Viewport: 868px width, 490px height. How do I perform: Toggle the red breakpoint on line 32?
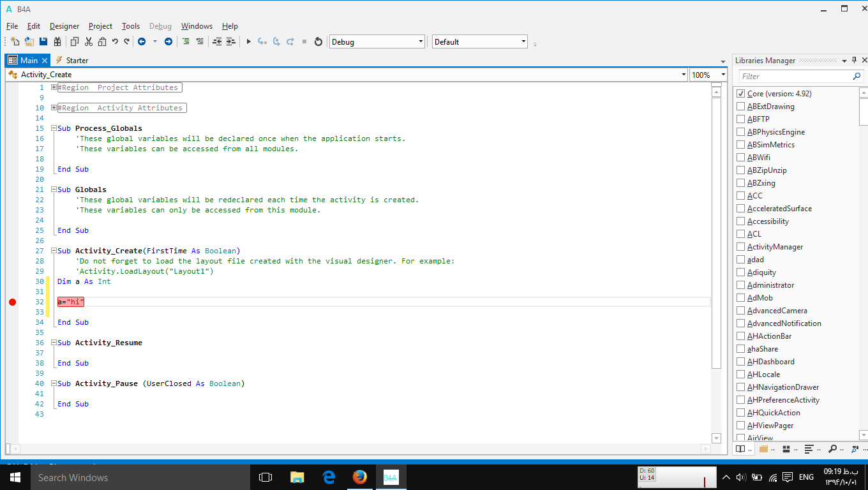[12, 302]
